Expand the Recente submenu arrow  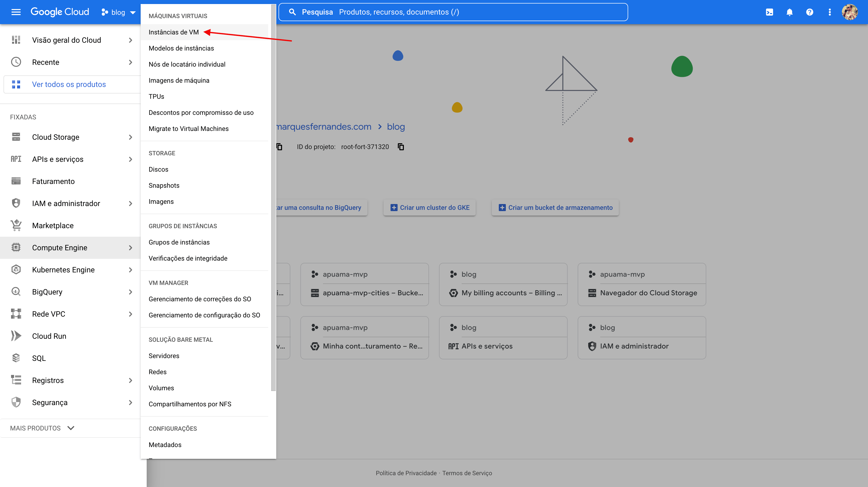[130, 62]
